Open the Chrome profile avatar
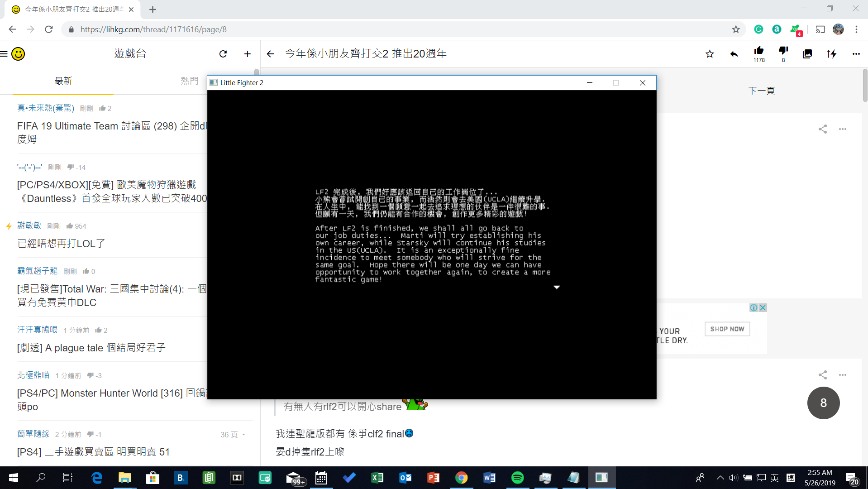The image size is (868, 489). (838, 29)
